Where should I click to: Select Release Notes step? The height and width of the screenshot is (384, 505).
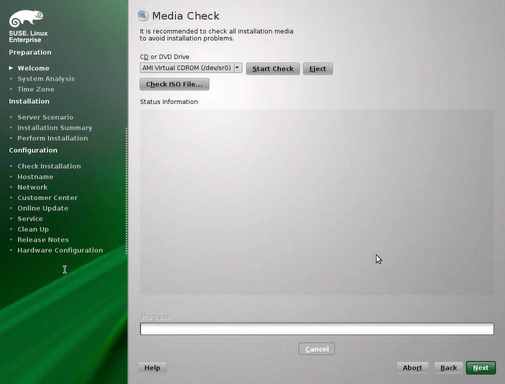(43, 240)
